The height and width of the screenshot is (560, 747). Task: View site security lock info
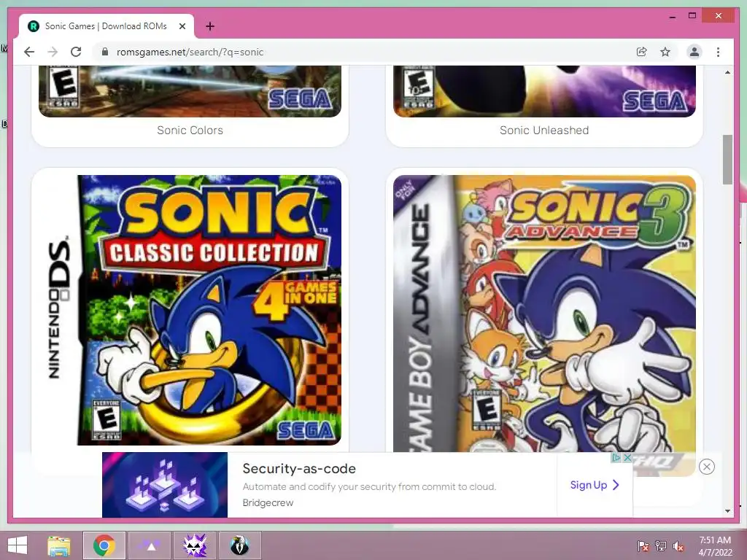105,52
